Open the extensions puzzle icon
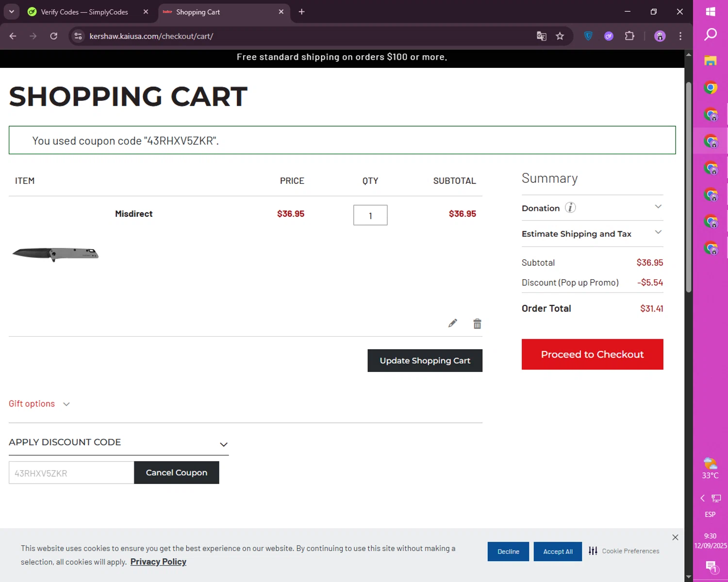This screenshot has height=582, width=728. (x=629, y=36)
